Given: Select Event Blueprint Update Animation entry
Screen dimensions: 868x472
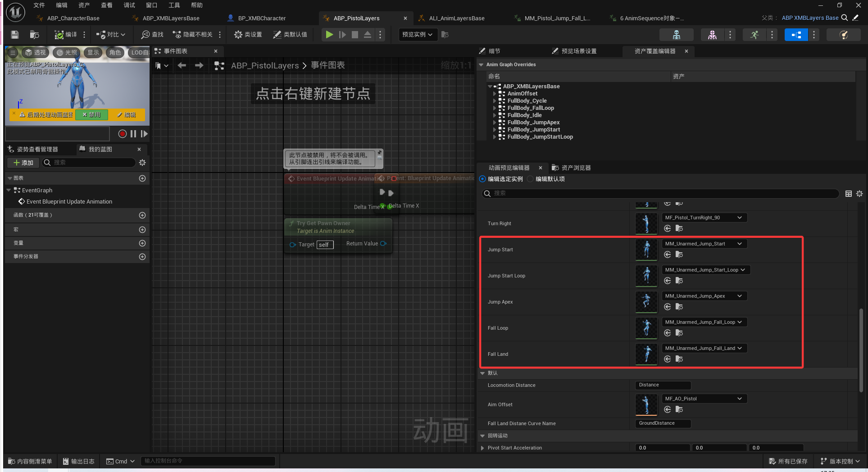Looking at the screenshot, I should pyautogui.click(x=69, y=201).
